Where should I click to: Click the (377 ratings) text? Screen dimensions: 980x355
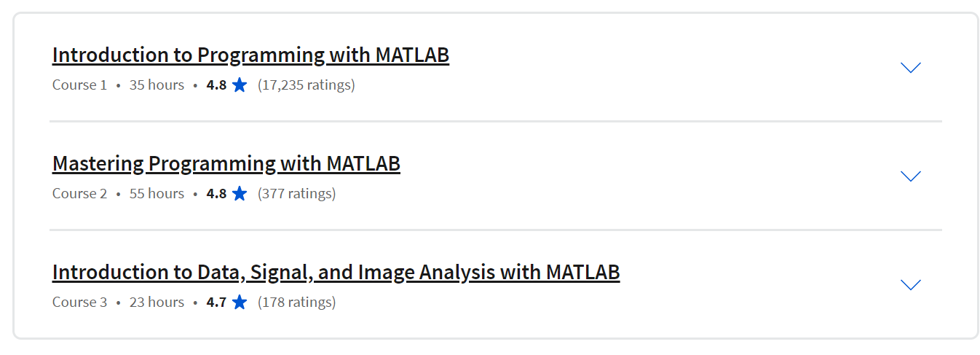point(296,194)
